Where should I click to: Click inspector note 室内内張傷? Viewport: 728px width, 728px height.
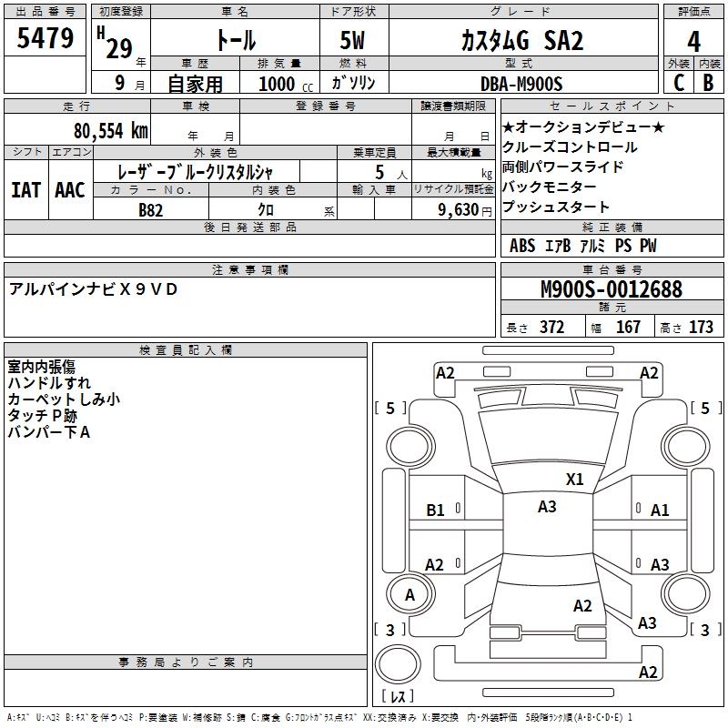(x=41, y=367)
